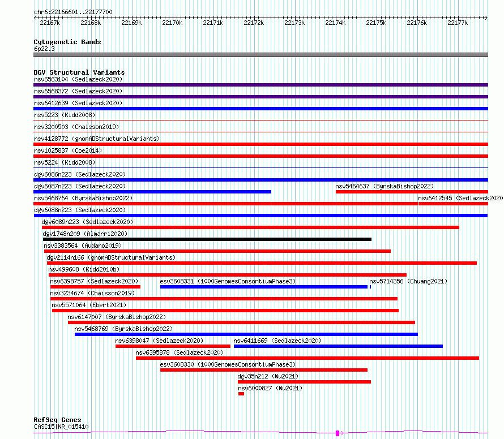Screen dimensions: 504x439
Task: Click the 22174k ruler tick label
Action: coord(335,23)
